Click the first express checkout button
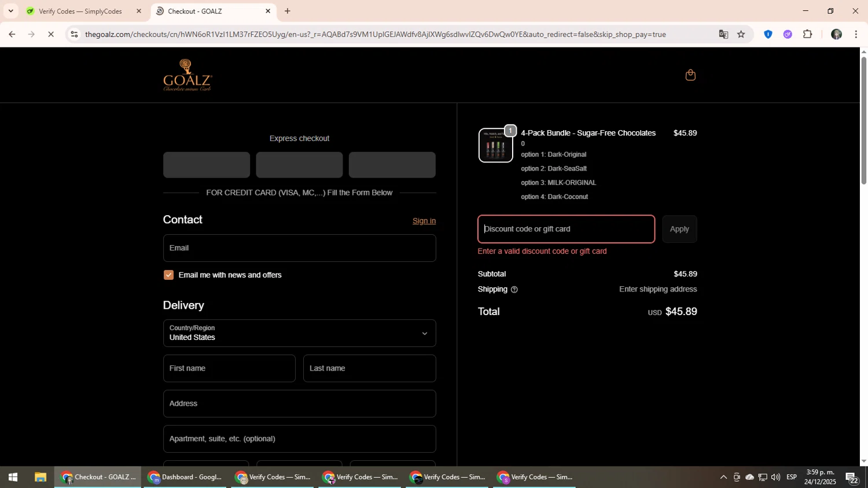This screenshot has width=868, height=488. click(207, 165)
